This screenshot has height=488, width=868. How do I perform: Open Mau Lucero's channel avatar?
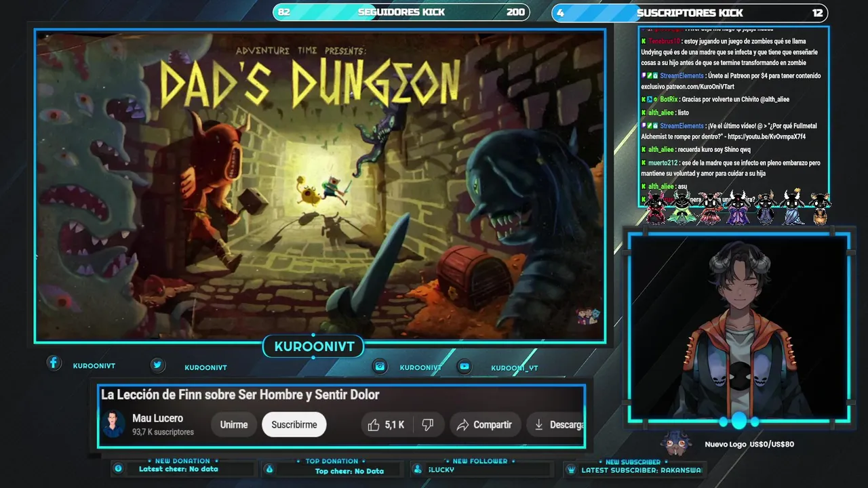pos(113,424)
